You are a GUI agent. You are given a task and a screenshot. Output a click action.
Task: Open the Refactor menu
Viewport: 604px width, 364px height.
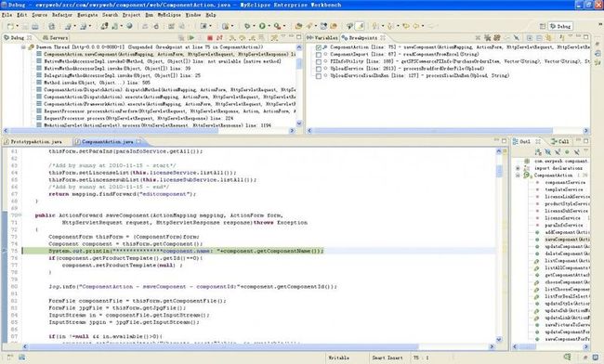(x=62, y=15)
